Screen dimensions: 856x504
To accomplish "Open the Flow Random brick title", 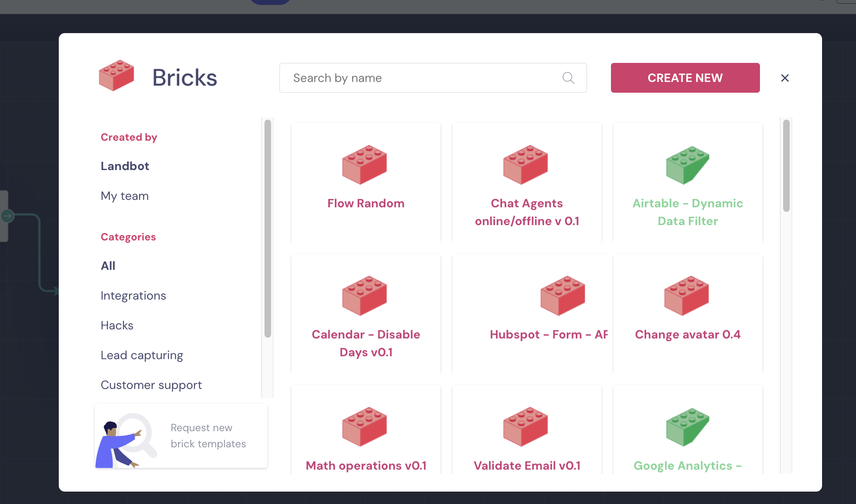I will (x=366, y=203).
